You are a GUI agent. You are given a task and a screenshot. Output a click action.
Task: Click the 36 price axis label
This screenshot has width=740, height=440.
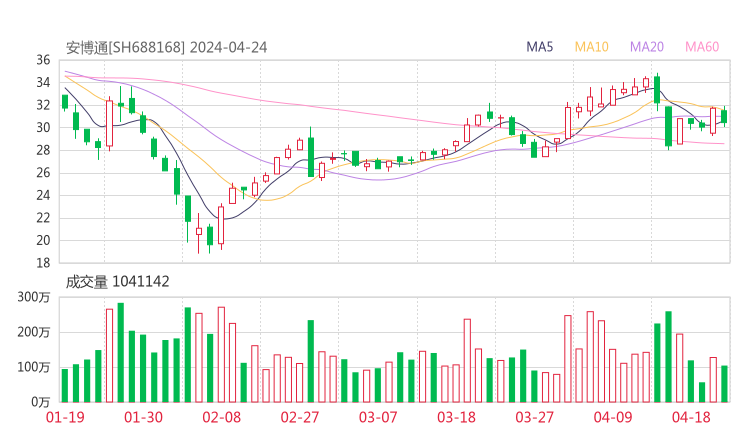coord(43,60)
